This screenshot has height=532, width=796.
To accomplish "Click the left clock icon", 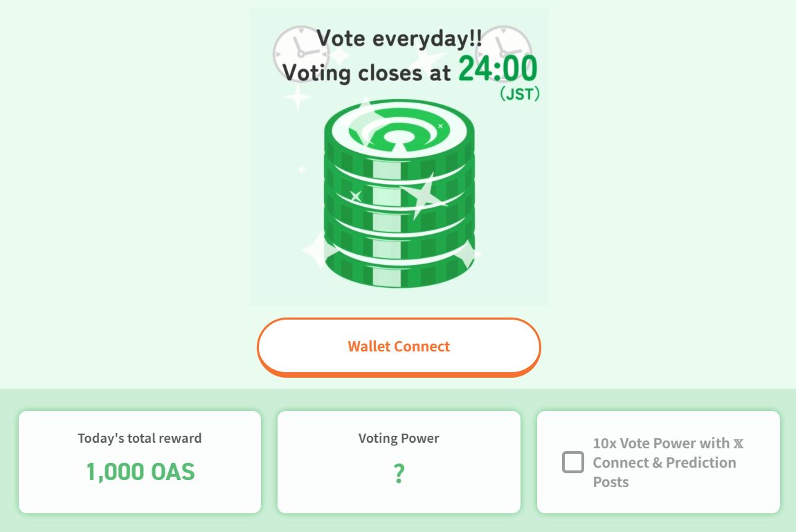I will [296, 51].
